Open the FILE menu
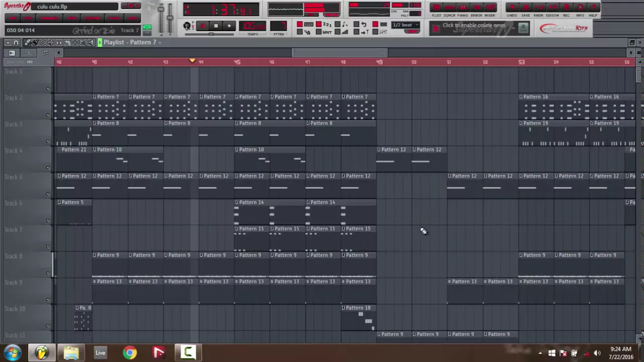This screenshot has width=644, height=362. pos(13,18)
